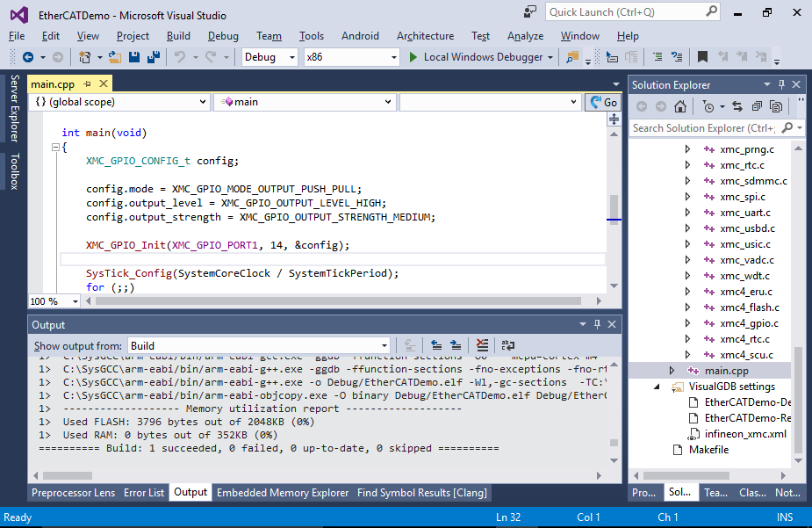Open the editor zoom 100 % dropdown
The height and width of the screenshot is (528, 812).
(x=54, y=301)
